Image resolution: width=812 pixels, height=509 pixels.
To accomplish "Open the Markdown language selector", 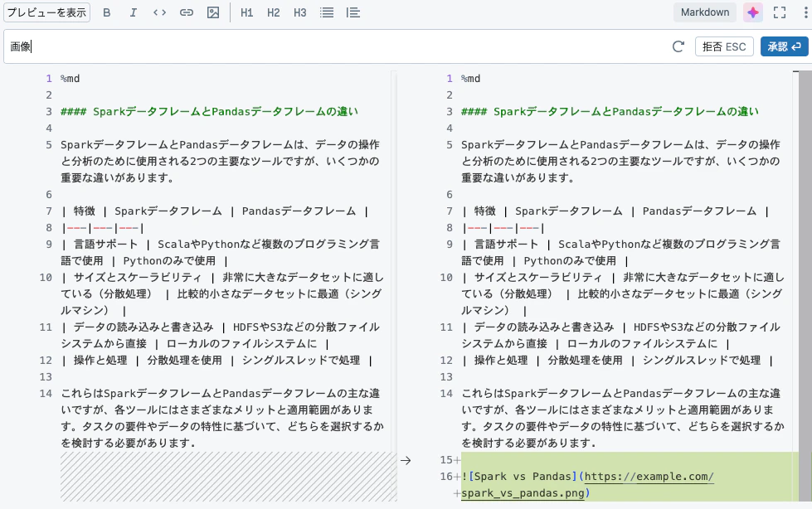I will (x=705, y=12).
